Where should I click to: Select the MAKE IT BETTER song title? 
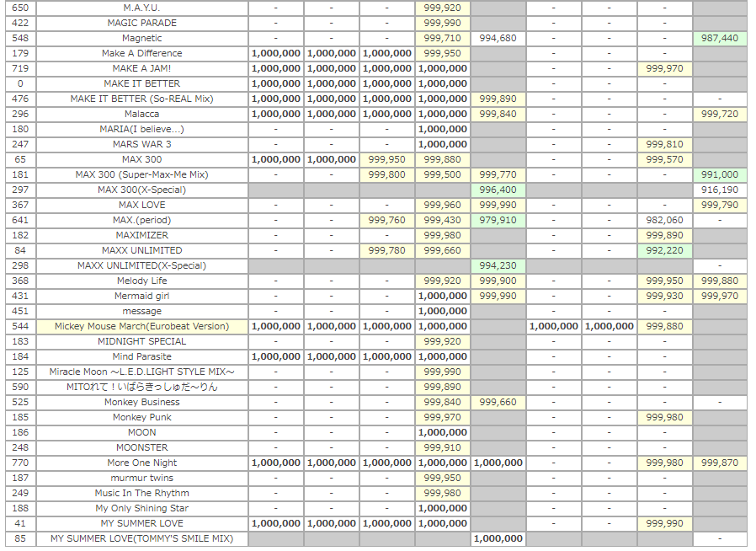point(141,83)
